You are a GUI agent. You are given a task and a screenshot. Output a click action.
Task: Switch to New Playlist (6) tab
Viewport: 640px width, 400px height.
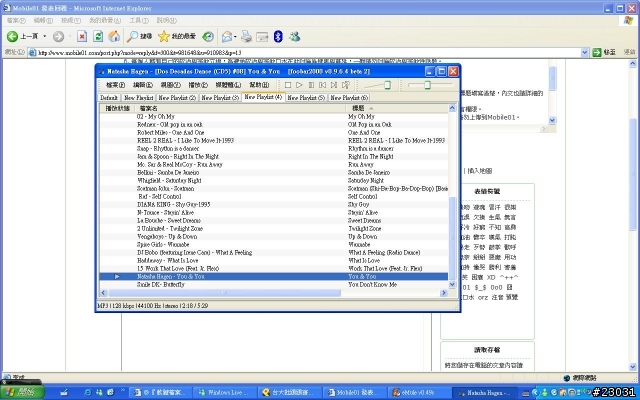point(349,98)
